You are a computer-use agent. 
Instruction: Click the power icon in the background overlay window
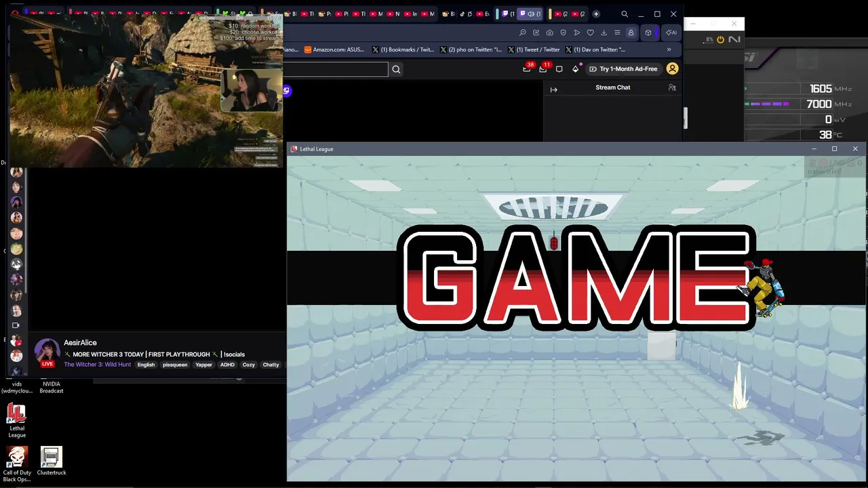tap(720, 40)
